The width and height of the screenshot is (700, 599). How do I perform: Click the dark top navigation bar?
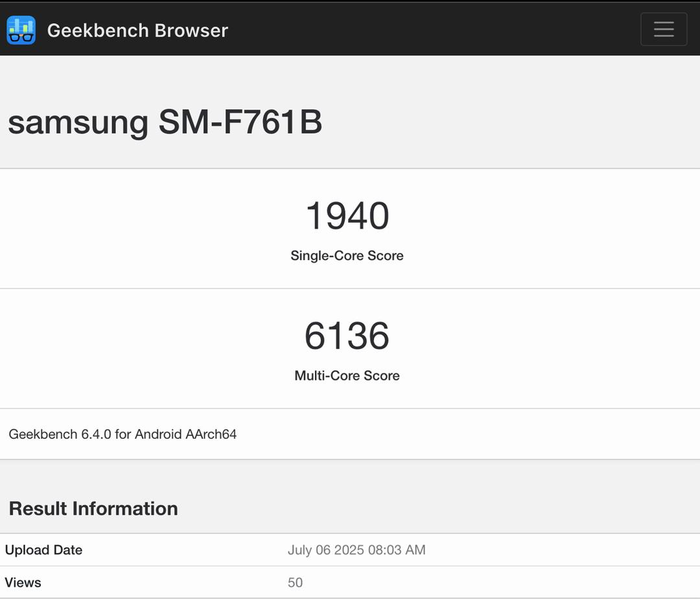pos(350,29)
